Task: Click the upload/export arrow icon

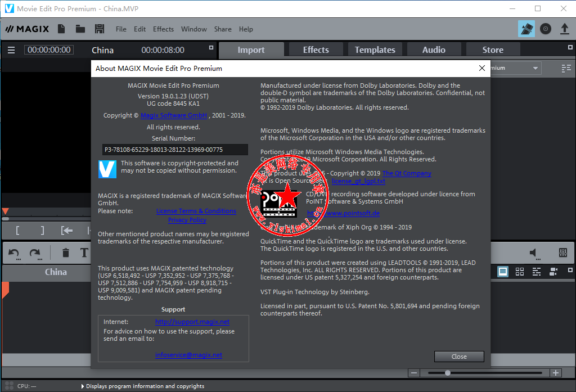Action: 565,29
